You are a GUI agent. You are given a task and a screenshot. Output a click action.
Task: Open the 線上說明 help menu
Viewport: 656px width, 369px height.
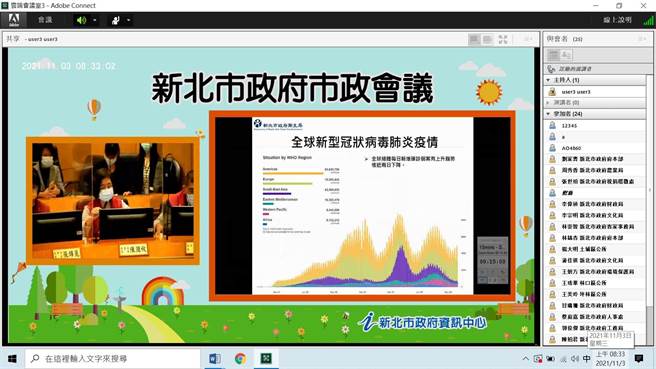point(617,20)
